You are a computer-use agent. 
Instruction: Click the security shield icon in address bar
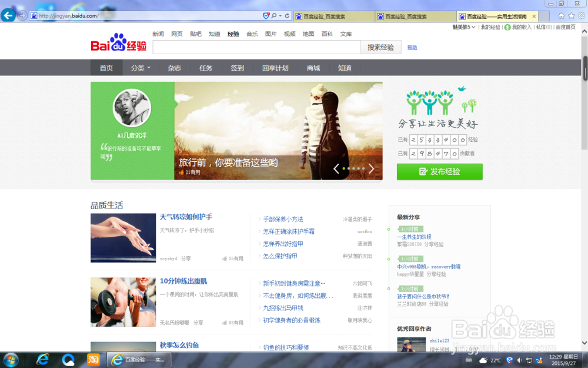[266, 16]
